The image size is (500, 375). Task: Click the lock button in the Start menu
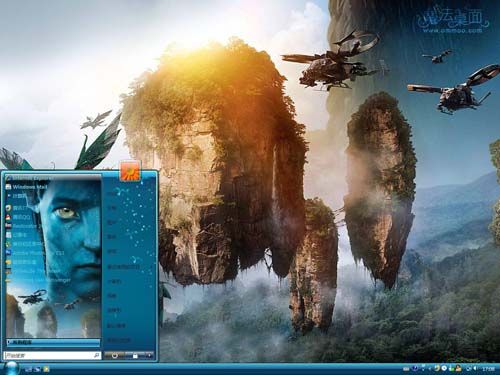[x=135, y=356]
